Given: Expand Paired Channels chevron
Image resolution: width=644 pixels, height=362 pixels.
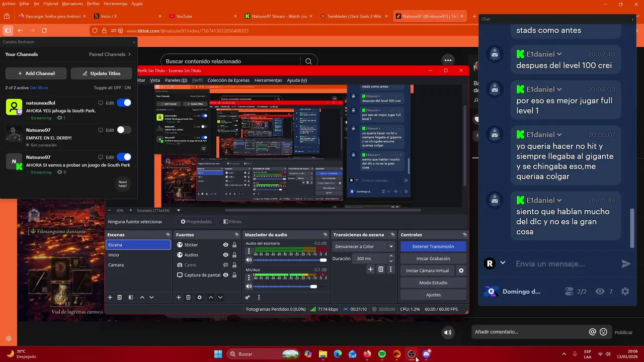Looking at the screenshot, I should coord(129,54).
